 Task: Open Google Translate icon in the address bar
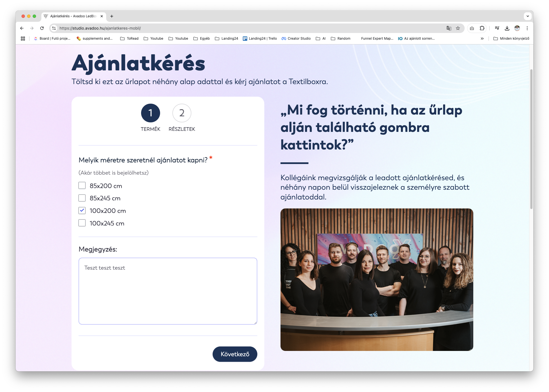(448, 28)
